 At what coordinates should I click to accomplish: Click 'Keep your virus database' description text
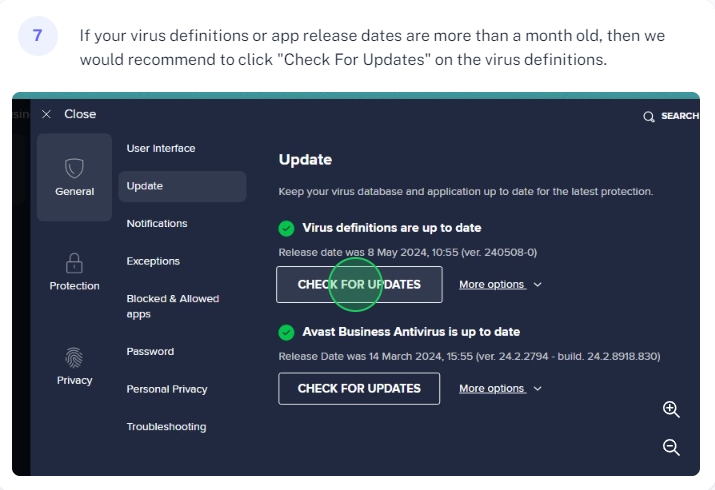466,191
